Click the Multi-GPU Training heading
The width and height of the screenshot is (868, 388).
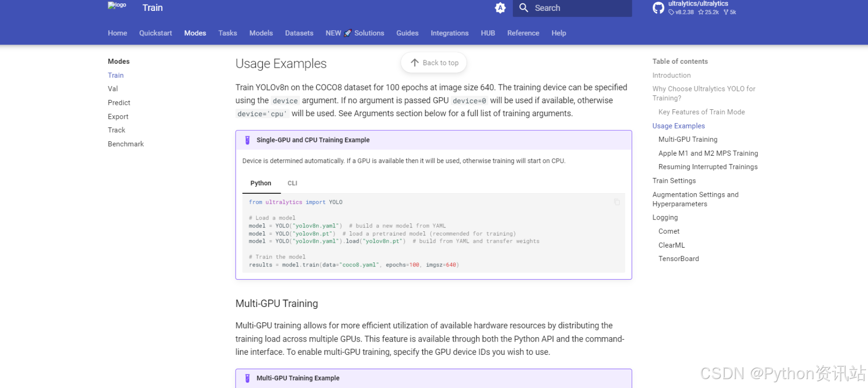[x=277, y=303]
